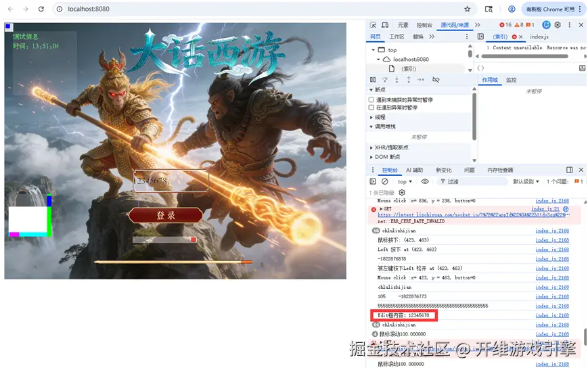Toggle deactivate breakpoints icon

436,79
